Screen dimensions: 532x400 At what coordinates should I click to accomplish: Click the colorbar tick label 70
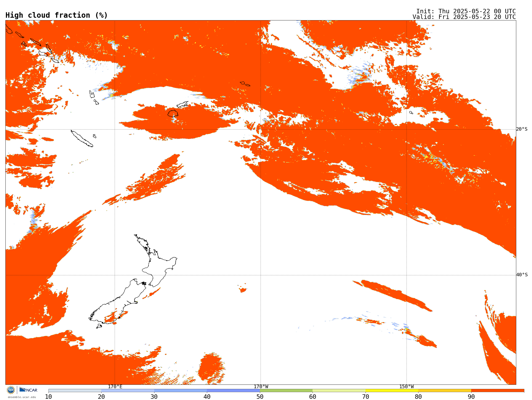pos(366,397)
